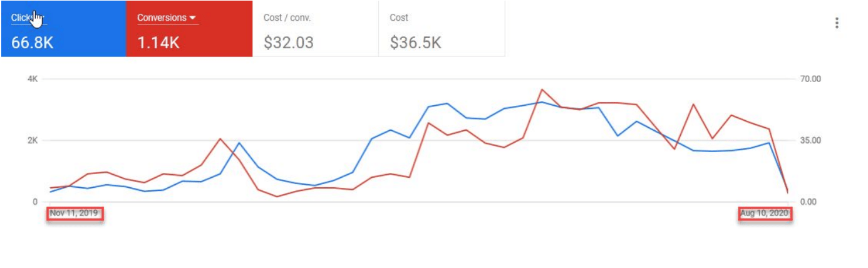Choose the Cost / conv. metric card
Screen dimensions: 868x268
[316, 29]
